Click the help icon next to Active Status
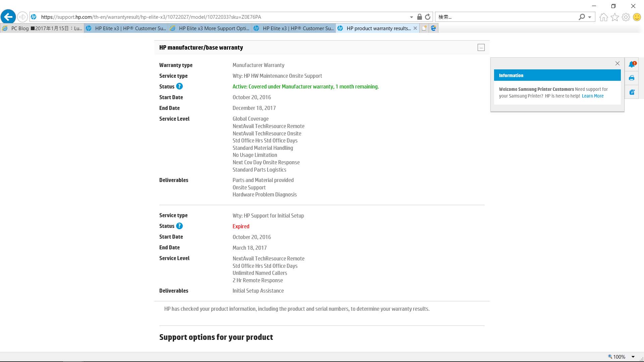 (179, 86)
